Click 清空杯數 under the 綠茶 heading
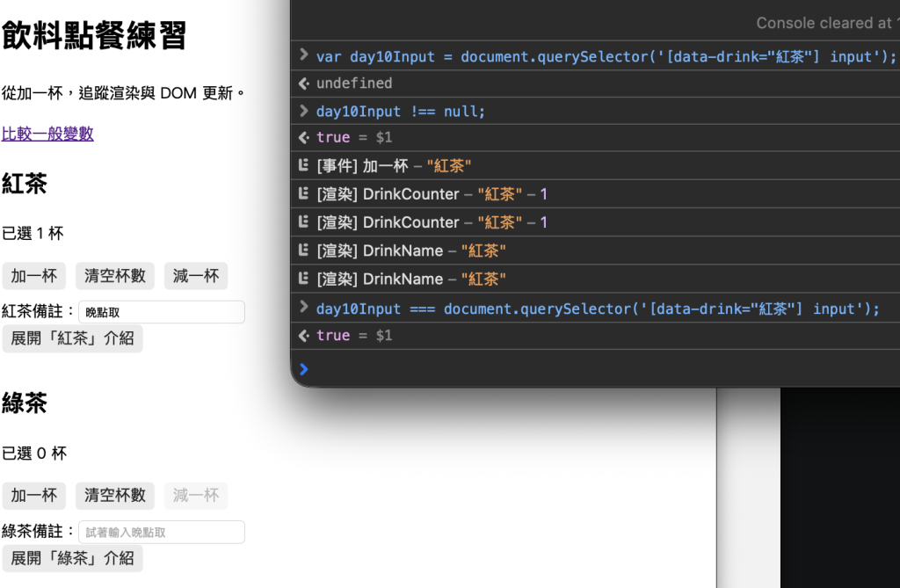This screenshot has height=588, width=900. point(115,496)
